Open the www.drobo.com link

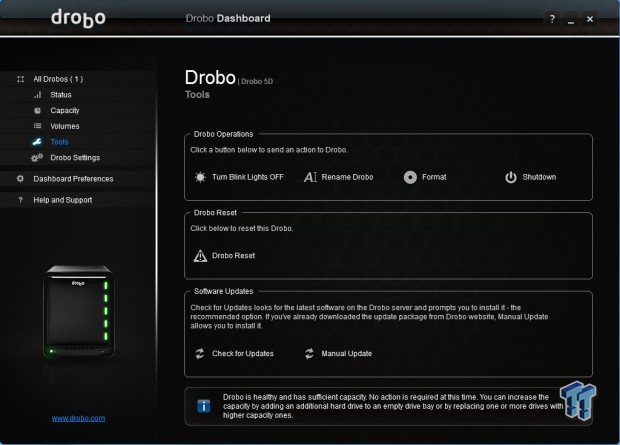78,418
